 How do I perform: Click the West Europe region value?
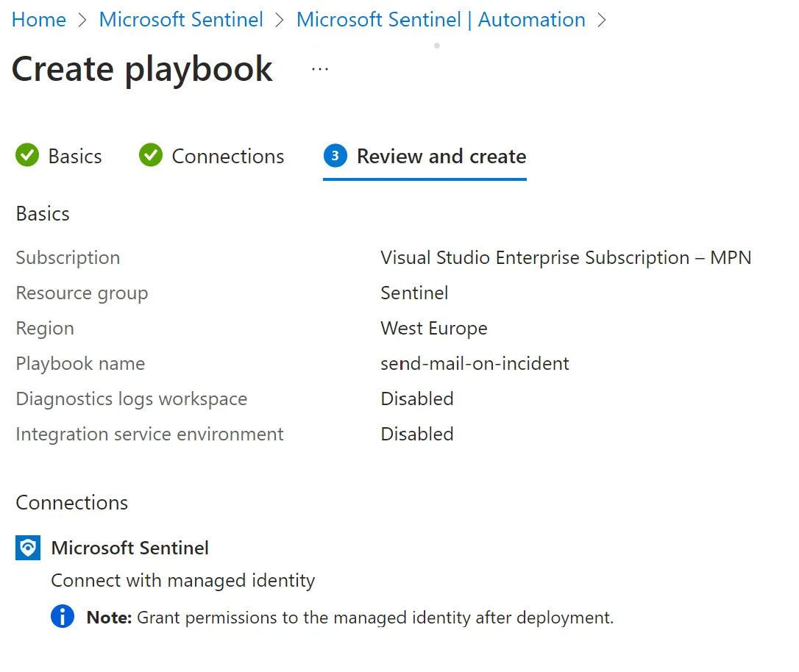click(x=433, y=328)
